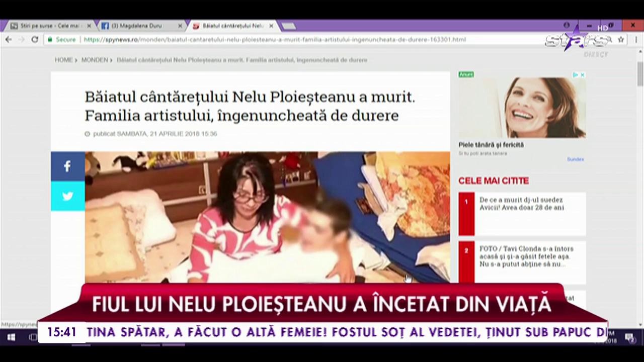The height and width of the screenshot is (362, 644).
Task: Open the ad choices icon on the advertisement
Action: (575, 74)
